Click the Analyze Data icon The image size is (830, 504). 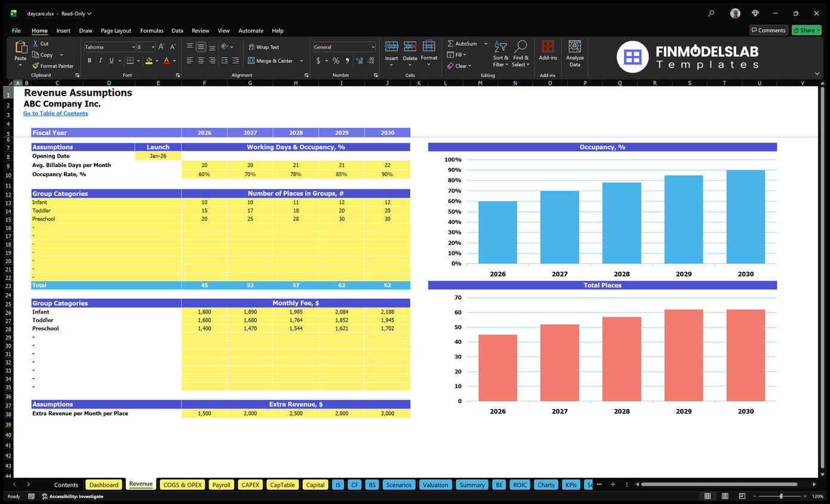[x=575, y=47]
